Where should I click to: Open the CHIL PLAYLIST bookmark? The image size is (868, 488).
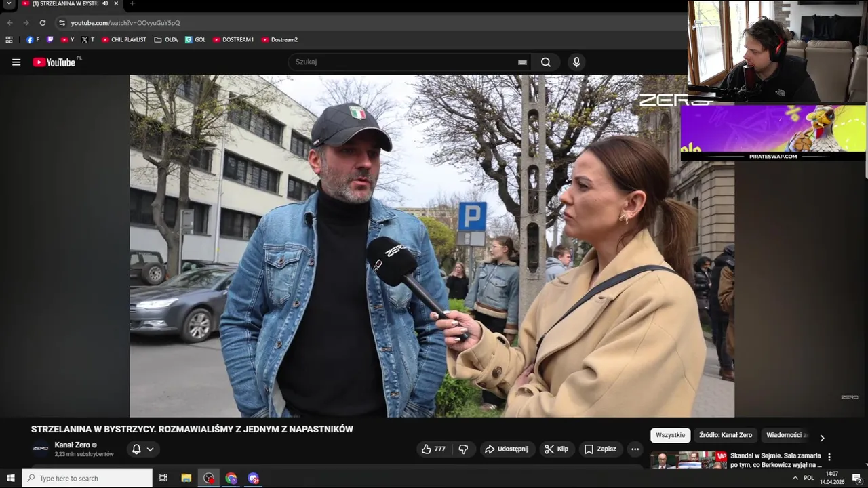point(124,40)
